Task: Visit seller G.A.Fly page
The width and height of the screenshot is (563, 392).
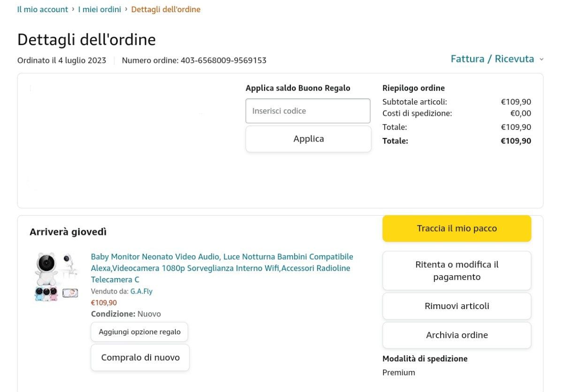Action: tap(141, 291)
